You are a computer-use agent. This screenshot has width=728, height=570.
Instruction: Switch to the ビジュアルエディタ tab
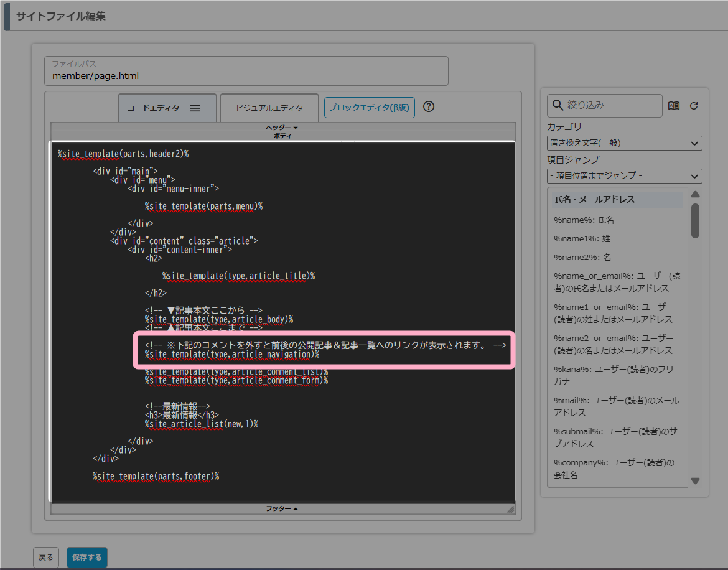269,108
